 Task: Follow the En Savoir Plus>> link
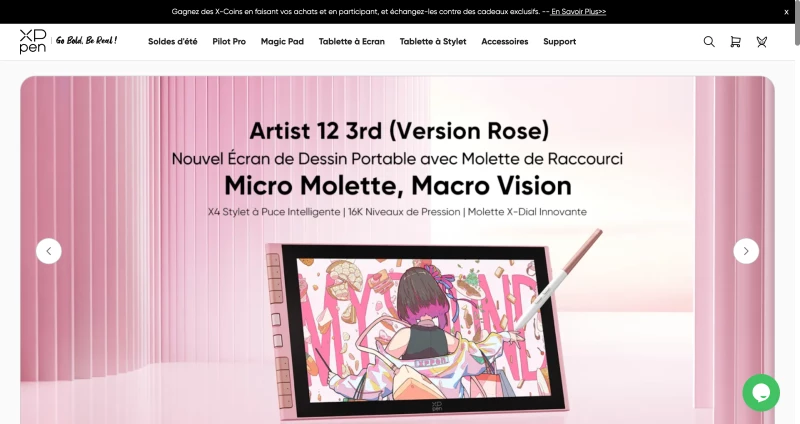point(579,12)
